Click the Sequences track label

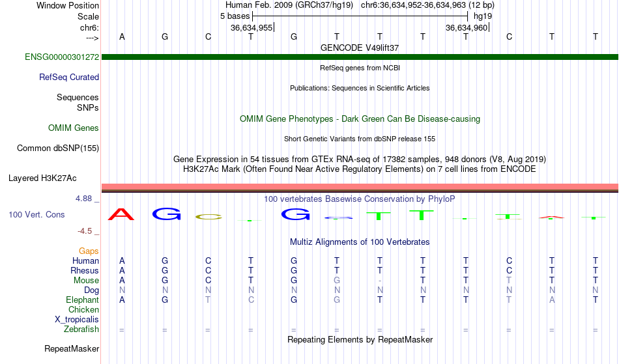coord(78,97)
